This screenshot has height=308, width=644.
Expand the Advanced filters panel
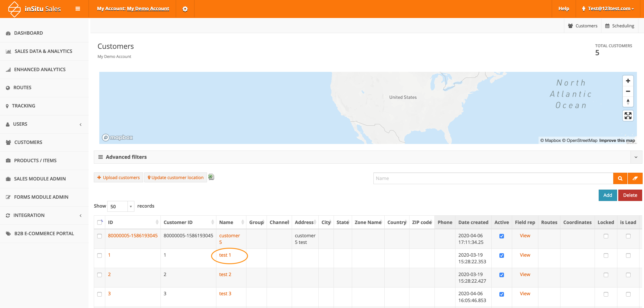tap(636, 157)
